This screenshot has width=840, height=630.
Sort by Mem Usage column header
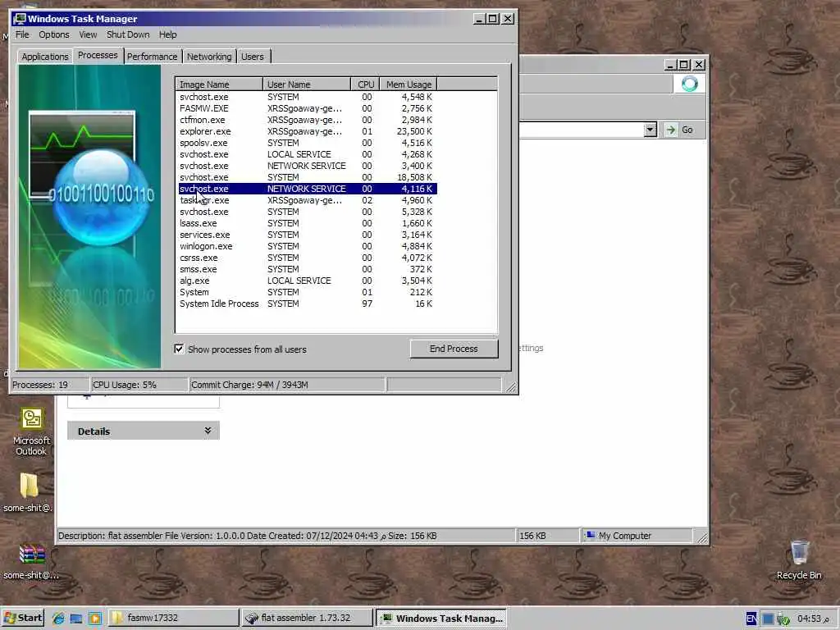click(409, 84)
